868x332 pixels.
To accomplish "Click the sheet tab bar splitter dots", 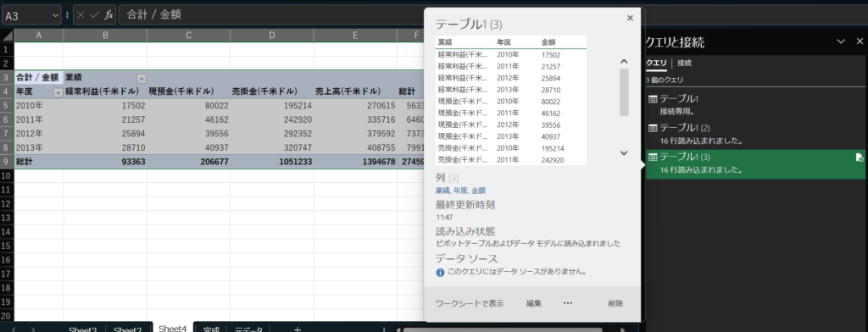I will pos(384,329).
